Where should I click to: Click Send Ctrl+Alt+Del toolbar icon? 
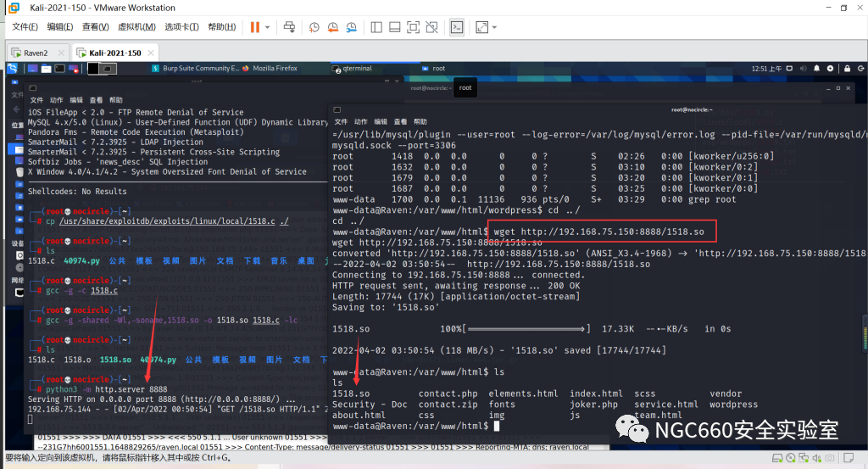coord(289,27)
